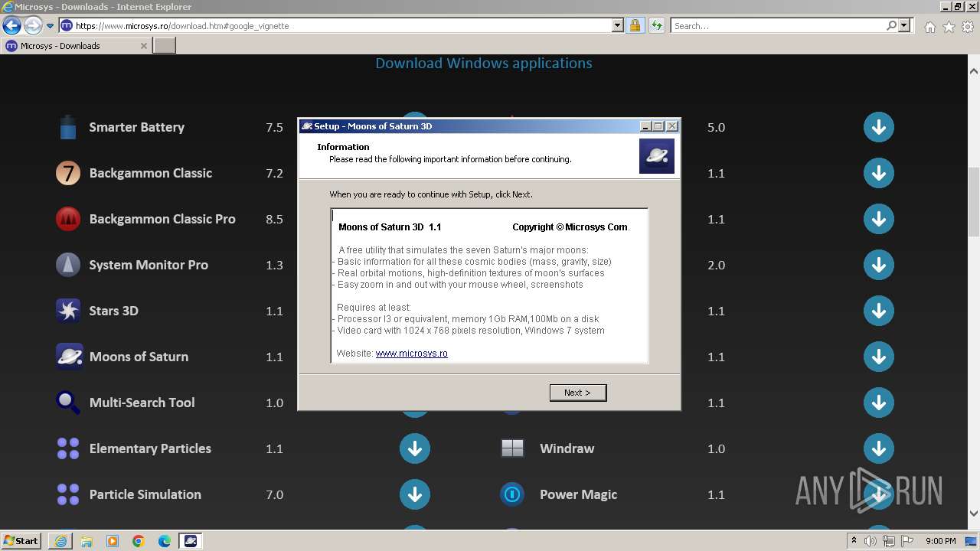
Task: Click the Download Windows applications heading
Action: (x=484, y=64)
